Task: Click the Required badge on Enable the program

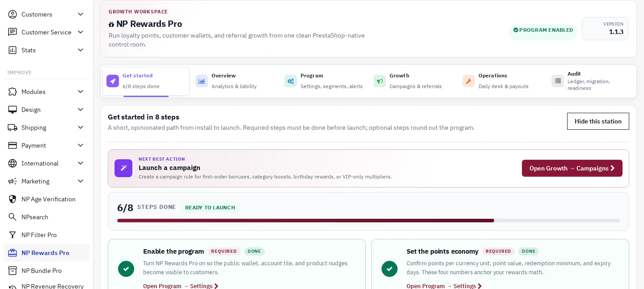Action: click(224, 251)
